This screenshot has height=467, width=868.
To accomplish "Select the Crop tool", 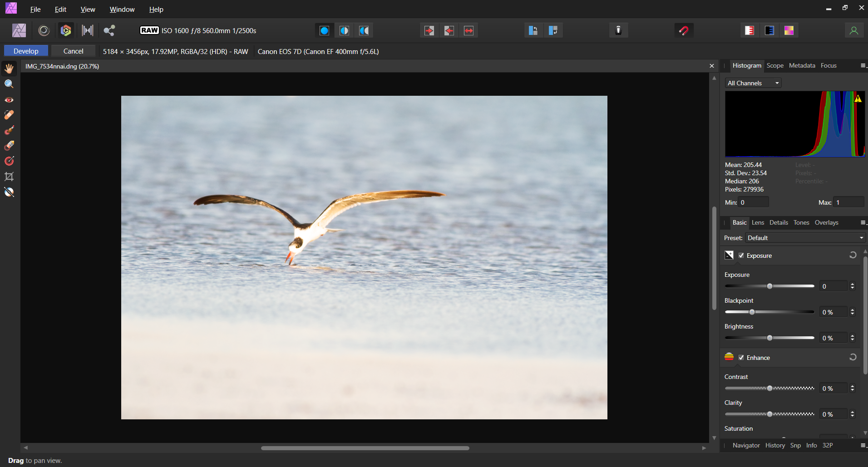I will click(x=9, y=177).
